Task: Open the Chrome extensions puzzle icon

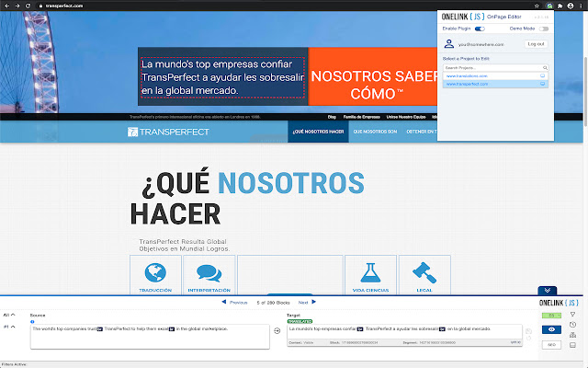Action: click(560, 6)
